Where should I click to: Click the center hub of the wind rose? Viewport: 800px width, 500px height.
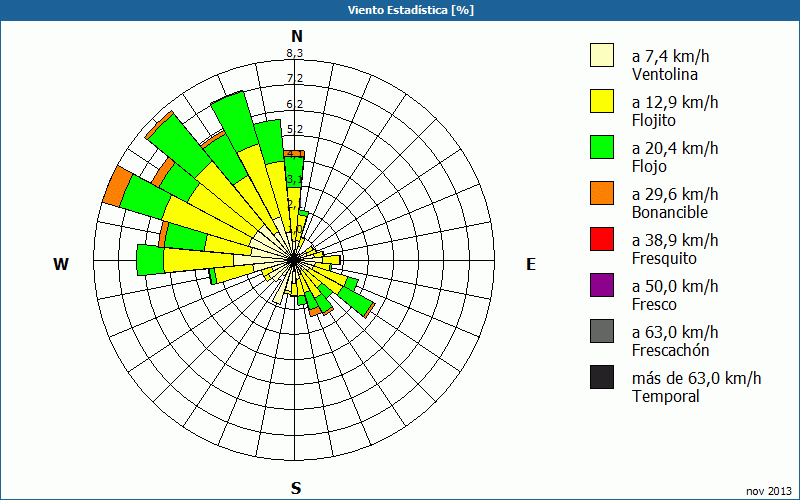pyautogui.click(x=294, y=260)
